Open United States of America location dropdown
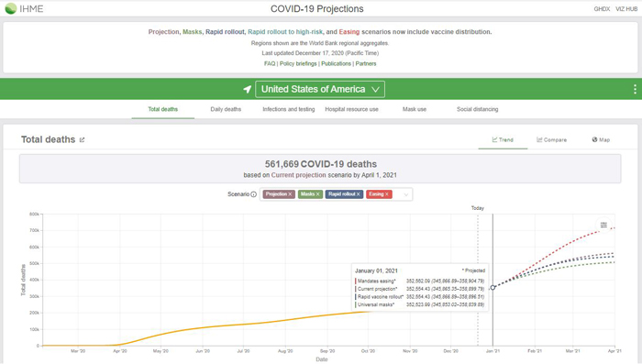 [x=320, y=89]
